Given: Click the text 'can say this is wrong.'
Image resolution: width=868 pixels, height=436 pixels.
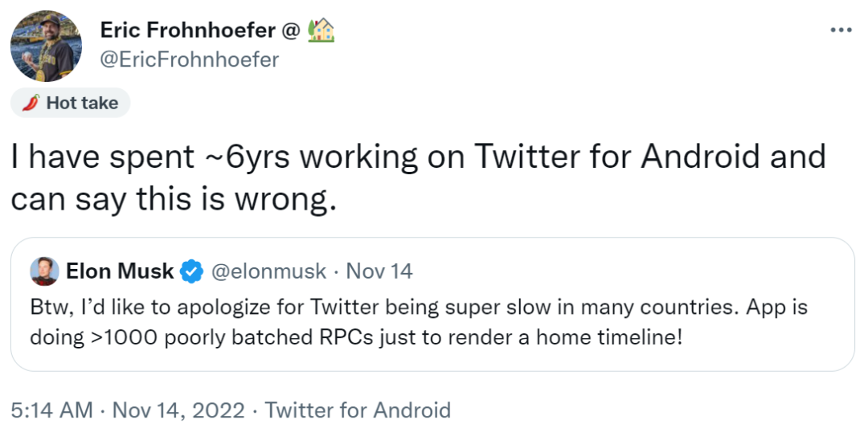Looking at the screenshot, I should (x=171, y=198).
